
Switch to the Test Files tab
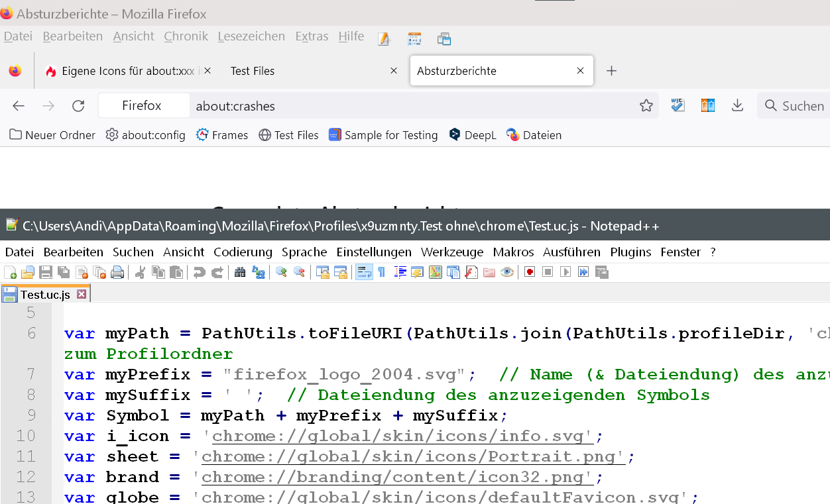(x=253, y=71)
